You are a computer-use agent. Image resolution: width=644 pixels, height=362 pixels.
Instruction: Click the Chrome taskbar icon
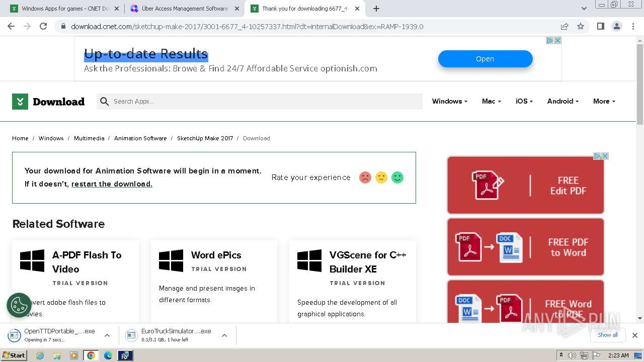pyautogui.click(x=91, y=355)
